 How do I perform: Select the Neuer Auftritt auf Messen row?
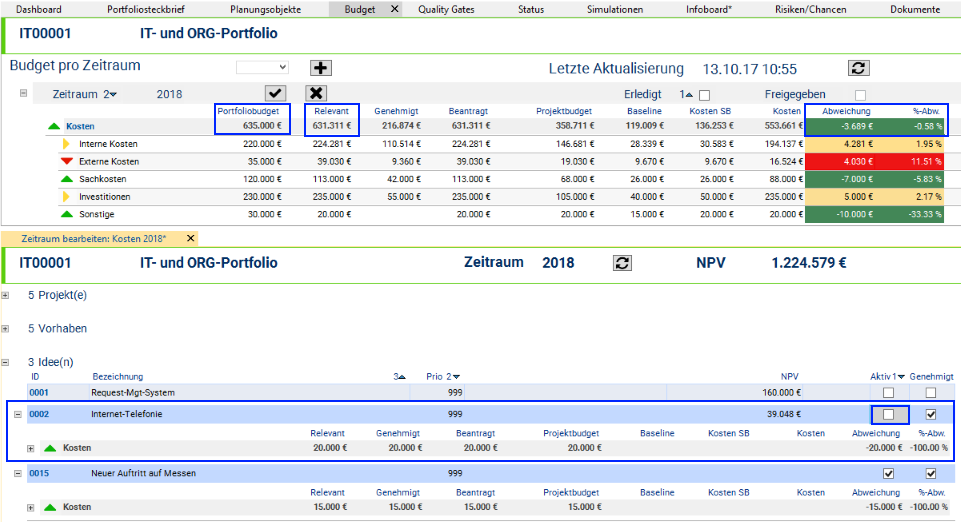pyautogui.click(x=491, y=474)
